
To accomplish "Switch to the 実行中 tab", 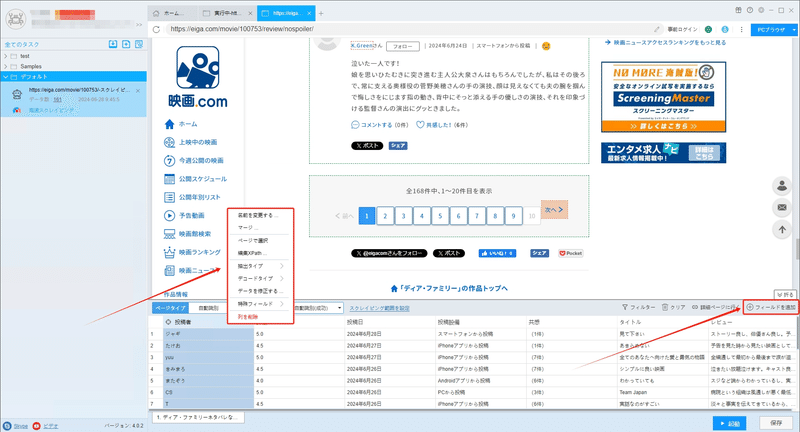I will pos(227,13).
